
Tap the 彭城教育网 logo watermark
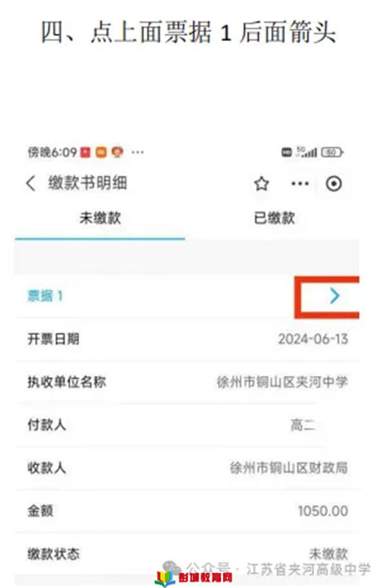tap(194, 578)
